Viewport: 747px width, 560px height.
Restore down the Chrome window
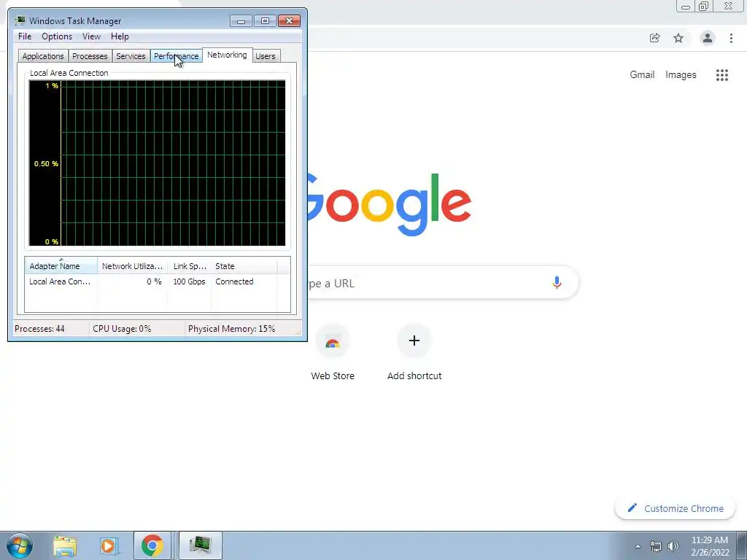click(x=704, y=7)
